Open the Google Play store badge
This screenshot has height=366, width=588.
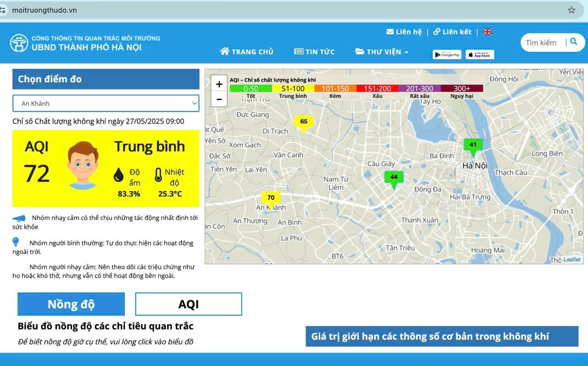(447, 55)
